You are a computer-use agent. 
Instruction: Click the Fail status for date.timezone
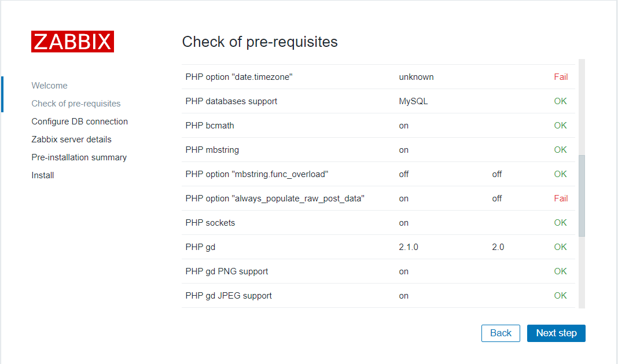560,77
